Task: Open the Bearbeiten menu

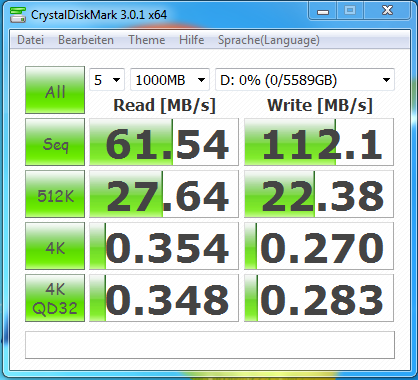Action: coord(86,40)
